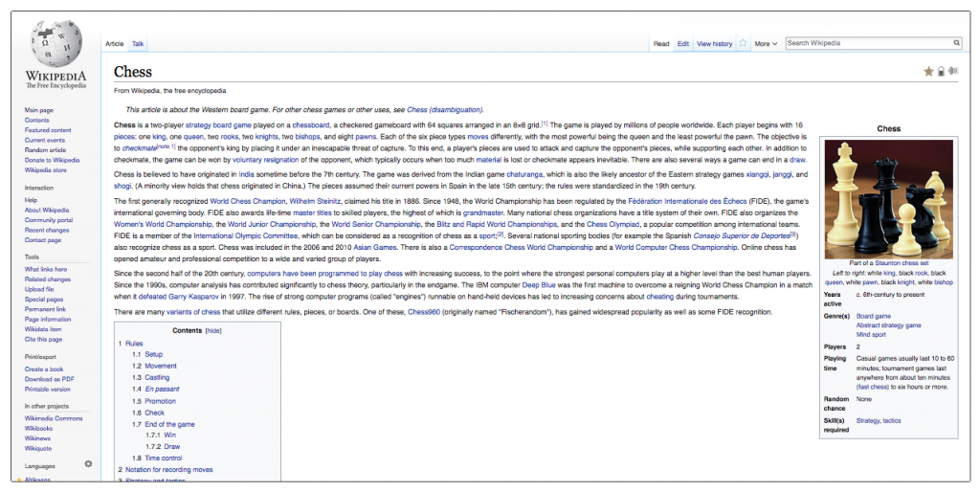The image size is (980, 492).
Task: Open Contents in the sidebar
Action: 37,120
